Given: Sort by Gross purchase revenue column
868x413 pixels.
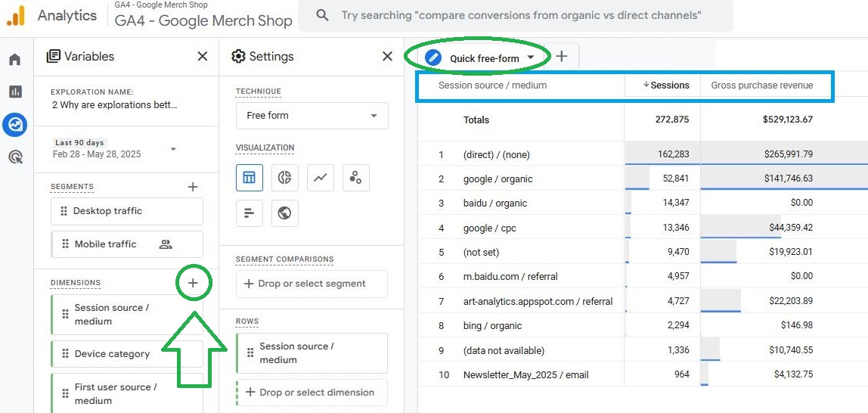Looking at the screenshot, I should tap(761, 85).
